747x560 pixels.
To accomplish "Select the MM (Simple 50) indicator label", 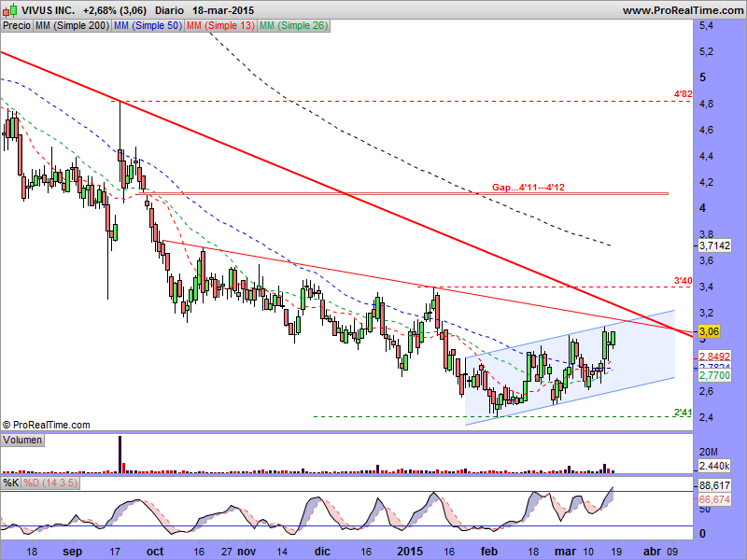I will tap(148, 26).
